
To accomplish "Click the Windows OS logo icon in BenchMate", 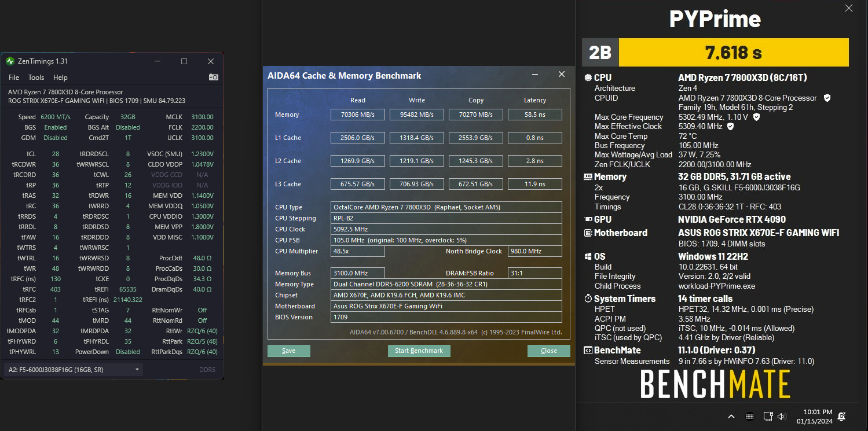I will [588, 256].
